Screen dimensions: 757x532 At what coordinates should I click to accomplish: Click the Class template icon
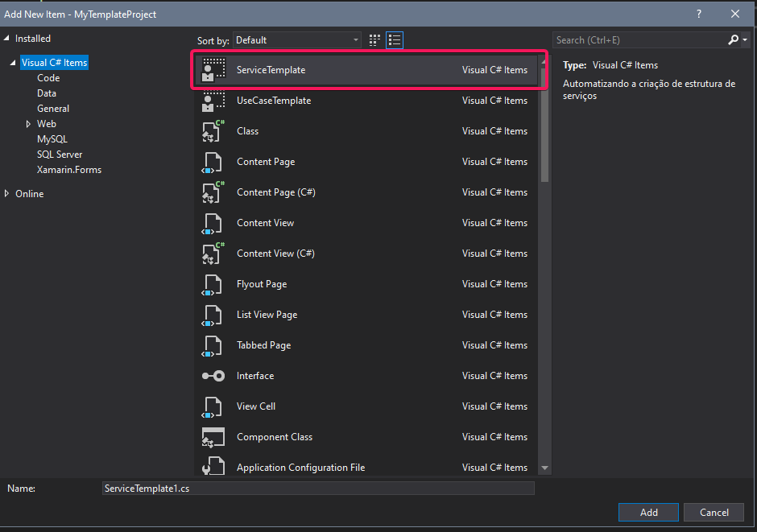point(213,131)
